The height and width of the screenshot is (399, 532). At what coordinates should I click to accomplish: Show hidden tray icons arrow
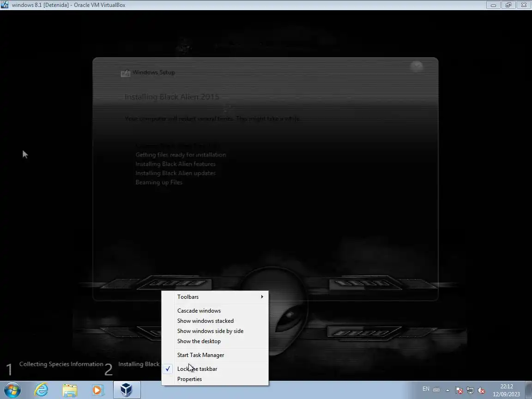(447, 390)
